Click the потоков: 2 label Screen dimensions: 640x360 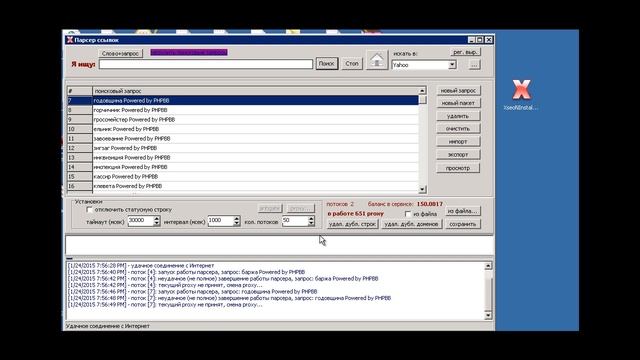(340, 204)
